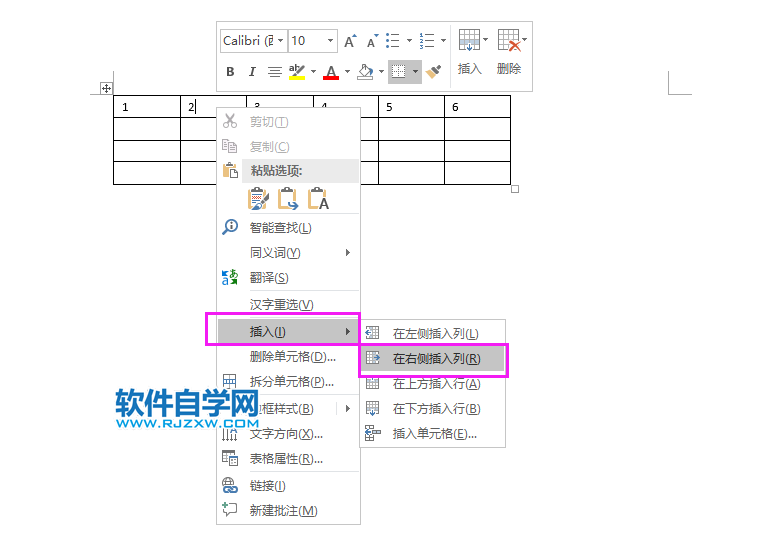Select 翻译(S) in context menu
The height and width of the screenshot is (541, 782).
(288, 278)
